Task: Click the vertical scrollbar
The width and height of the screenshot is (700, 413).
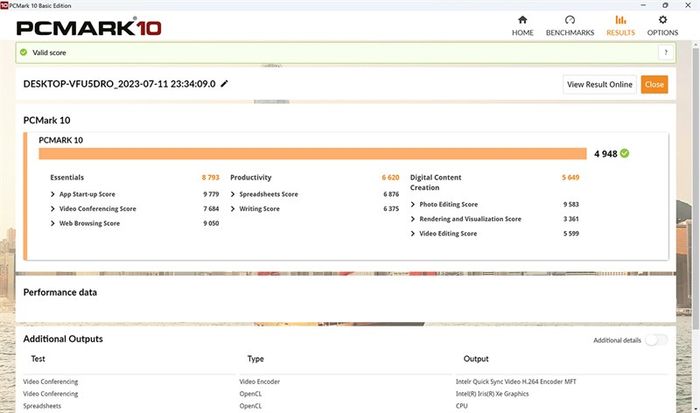Action: [695, 188]
